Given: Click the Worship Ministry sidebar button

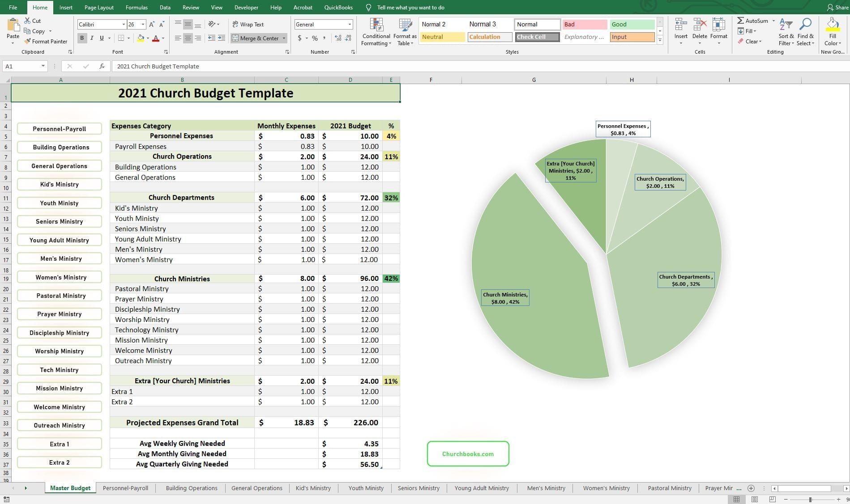Looking at the screenshot, I should coord(59,351).
